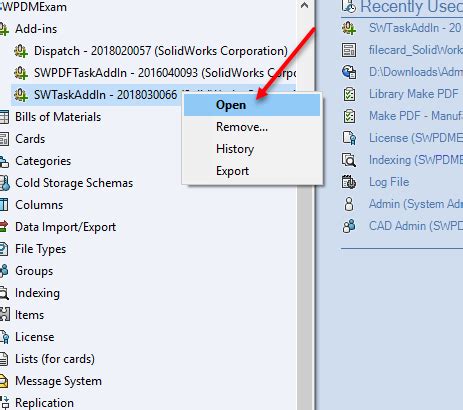Open the Make PDF - Manuf link

pos(416,116)
